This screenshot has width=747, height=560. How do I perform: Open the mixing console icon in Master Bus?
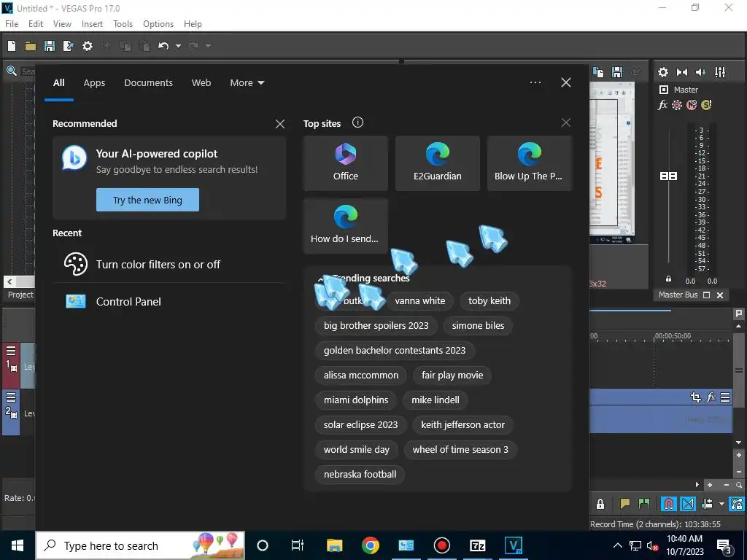coord(720,72)
